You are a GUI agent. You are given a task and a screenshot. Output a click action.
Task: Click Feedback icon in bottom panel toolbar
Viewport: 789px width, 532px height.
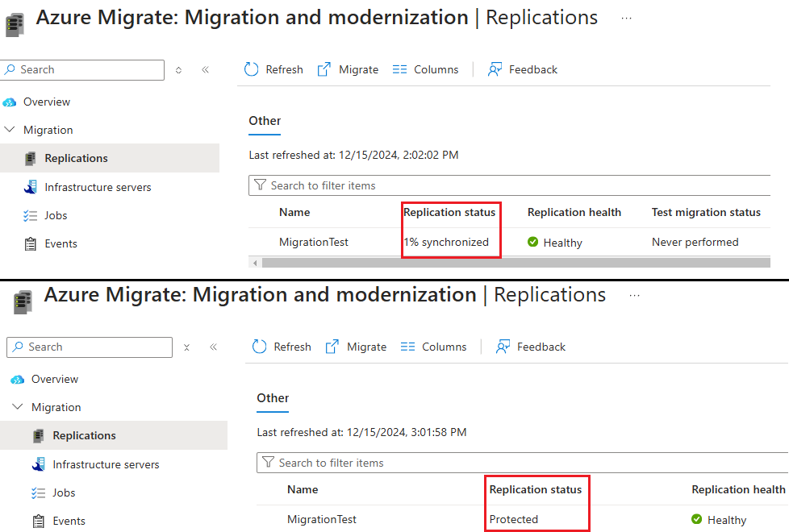point(503,347)
